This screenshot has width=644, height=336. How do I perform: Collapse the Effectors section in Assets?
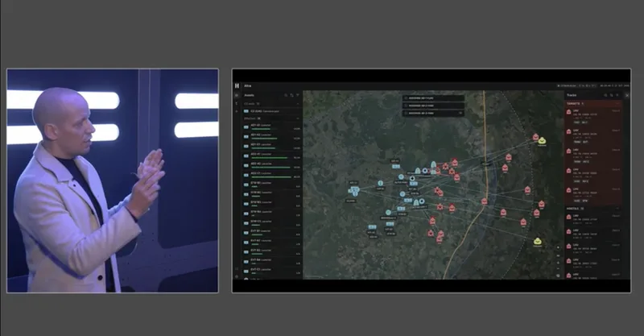tap(298, 118)
